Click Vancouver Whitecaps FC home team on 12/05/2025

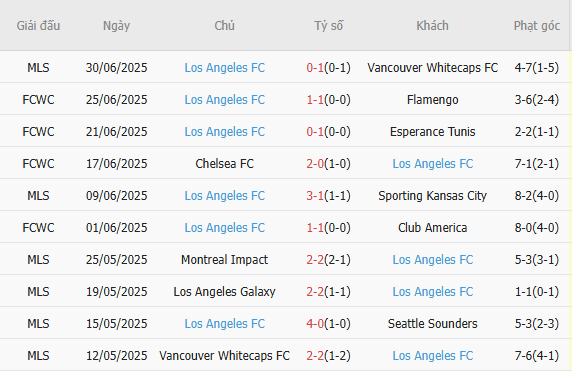click(225, 356)
